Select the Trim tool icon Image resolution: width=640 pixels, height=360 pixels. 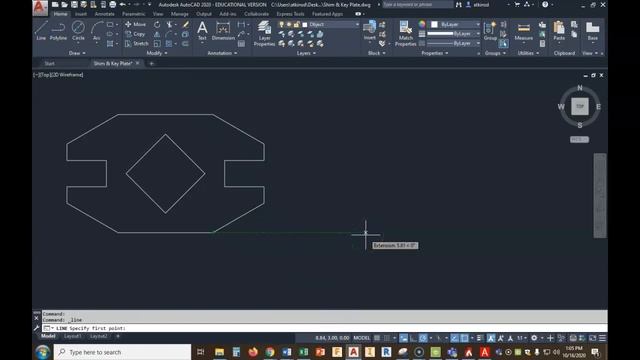[169, 24]
